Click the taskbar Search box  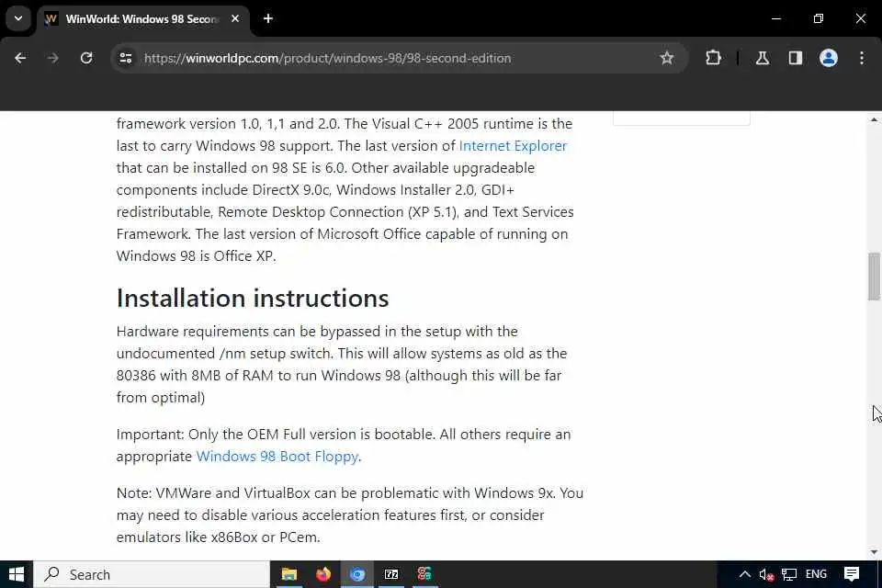(x=152, y=574)
